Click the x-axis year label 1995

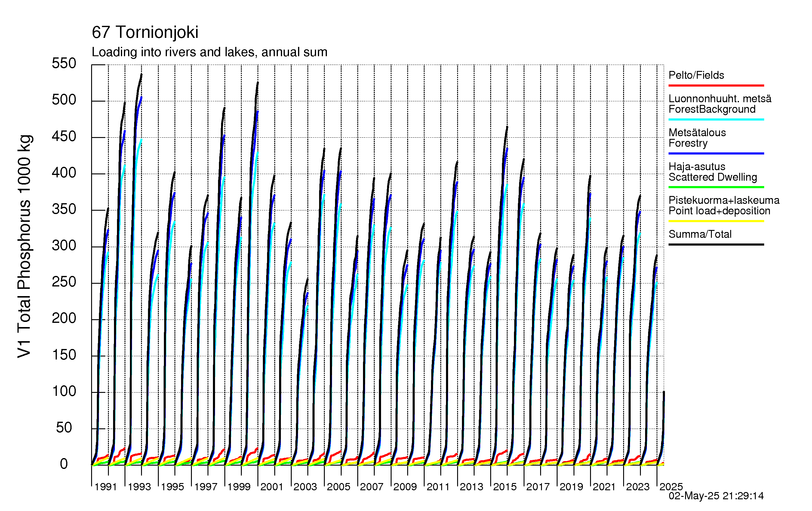(172, 487)
